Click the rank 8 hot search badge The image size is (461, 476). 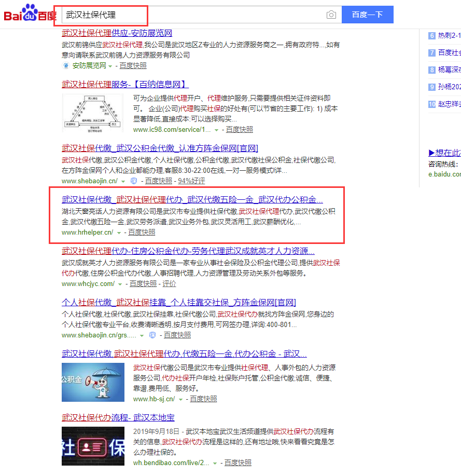431,70
